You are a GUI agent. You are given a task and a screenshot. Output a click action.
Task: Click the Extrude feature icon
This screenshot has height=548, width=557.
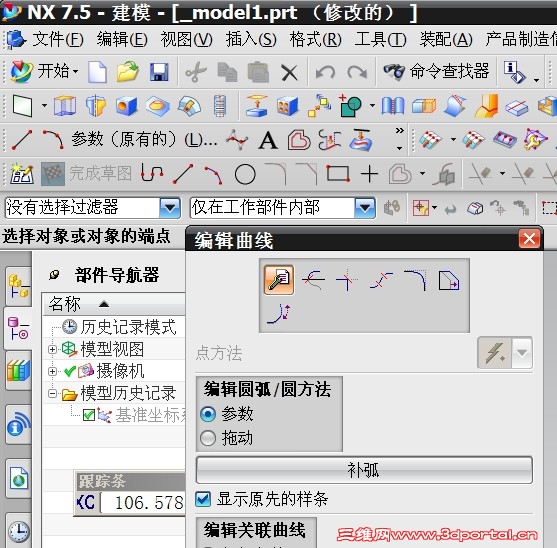point(65,106)
